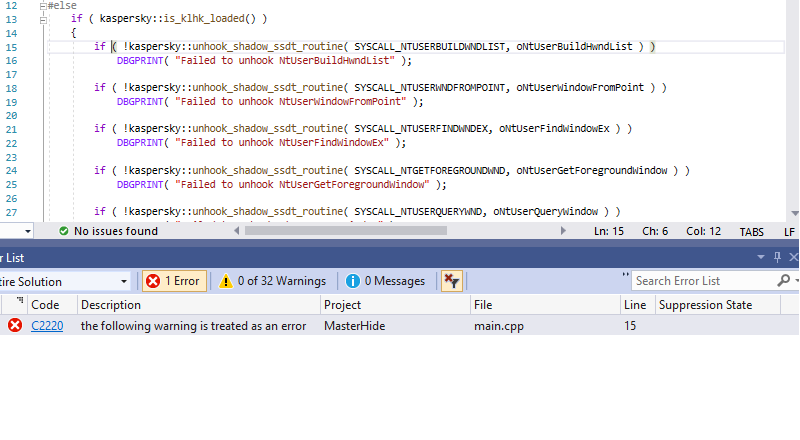Click the Col: 12 column indicator
The height and width of the screenshot is (440, 800).
(x=704, y=231)
